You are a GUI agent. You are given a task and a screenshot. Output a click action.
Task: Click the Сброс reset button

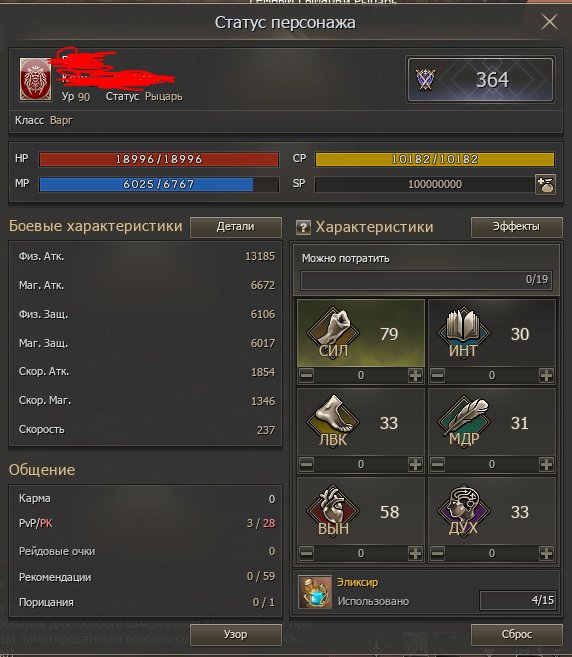pyautogui.click(x=516, y=634)
